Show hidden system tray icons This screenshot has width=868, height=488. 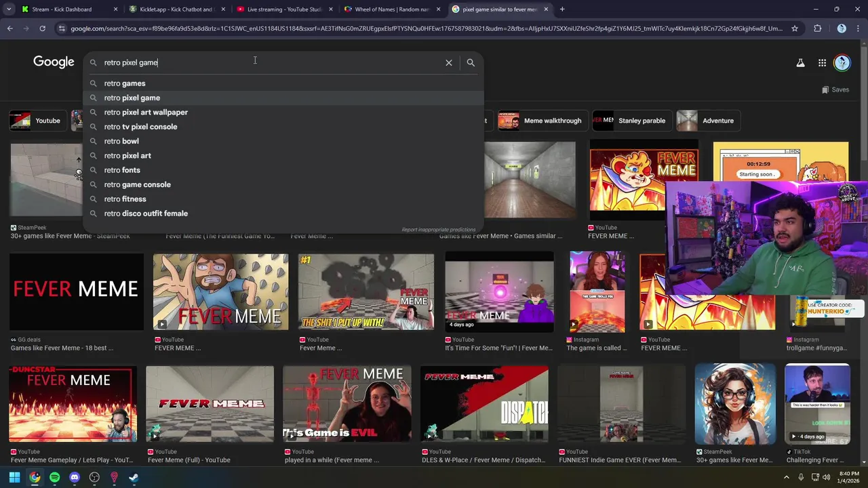pyautogui.click(x=787, y=477)
